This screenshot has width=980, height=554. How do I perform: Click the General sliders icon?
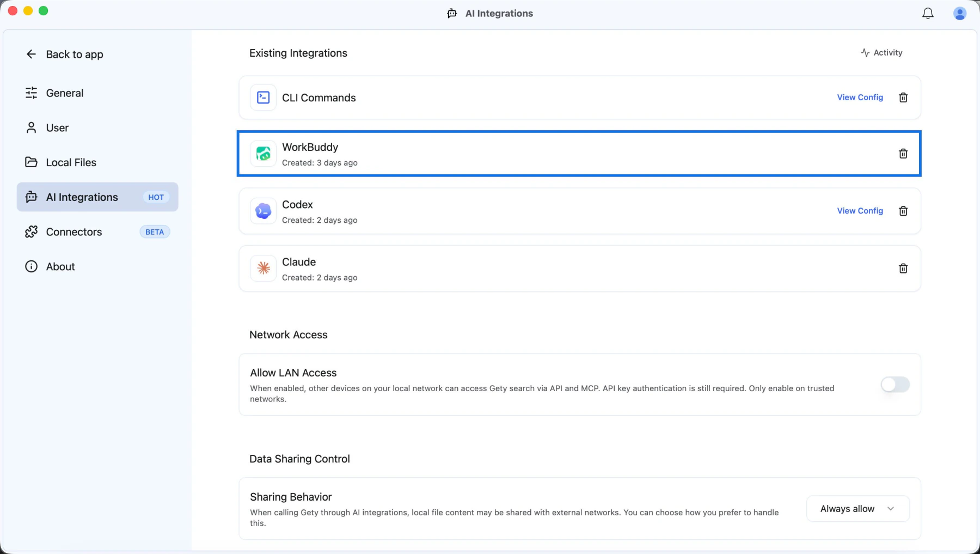coord(31,93)
